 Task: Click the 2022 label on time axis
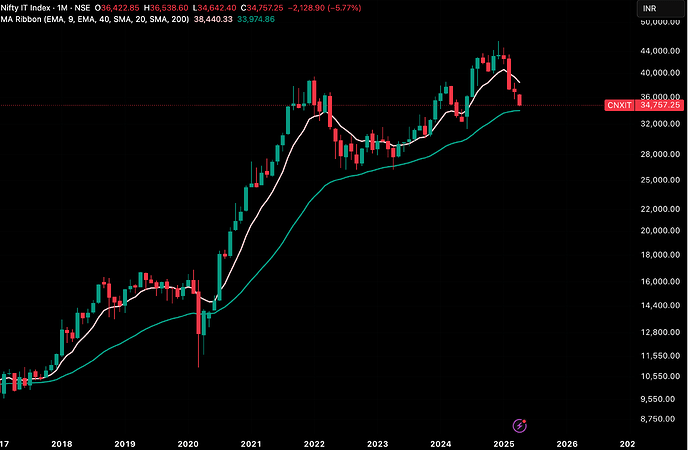(314, 444)
